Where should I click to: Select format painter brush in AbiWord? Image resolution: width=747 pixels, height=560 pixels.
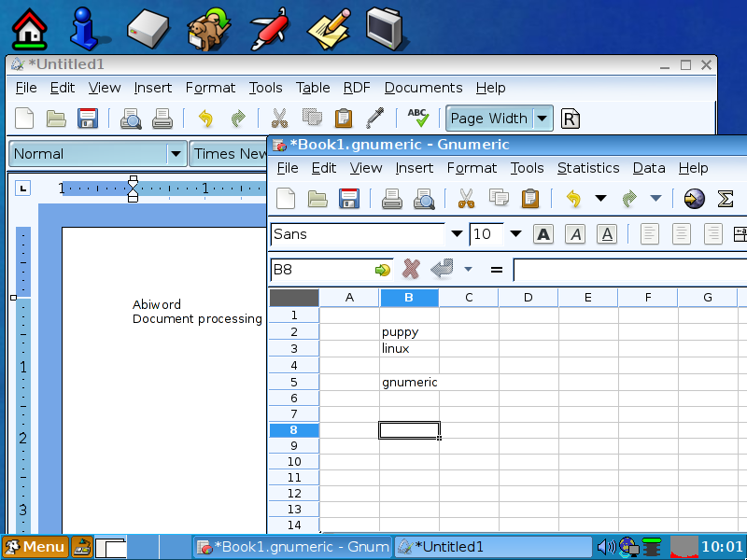coord(375,119)
